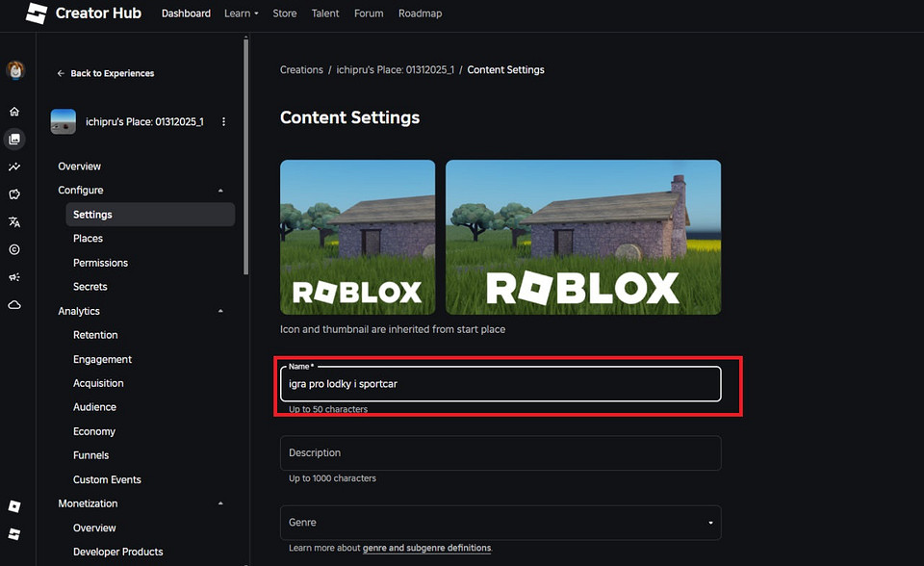Click the megaphone Advertise icon
Screen dimensions: 924x566
click(14, 277)
